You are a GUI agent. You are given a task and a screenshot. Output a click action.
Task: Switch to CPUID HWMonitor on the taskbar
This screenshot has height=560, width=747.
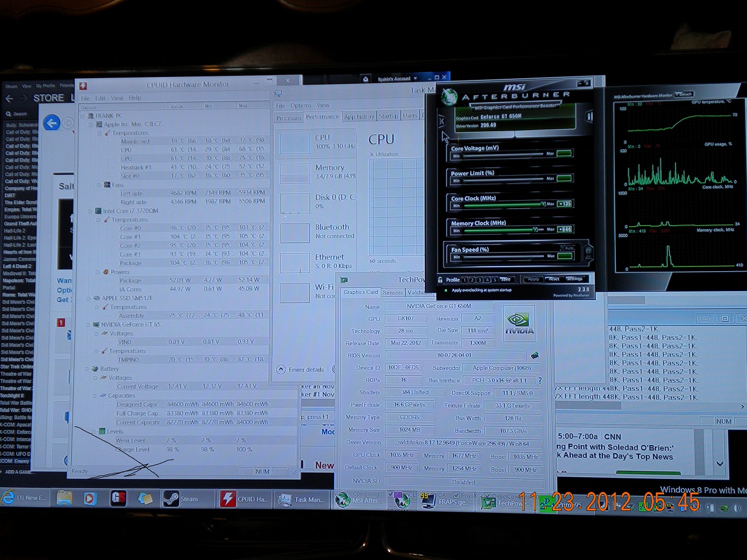(x=244, y=499)
